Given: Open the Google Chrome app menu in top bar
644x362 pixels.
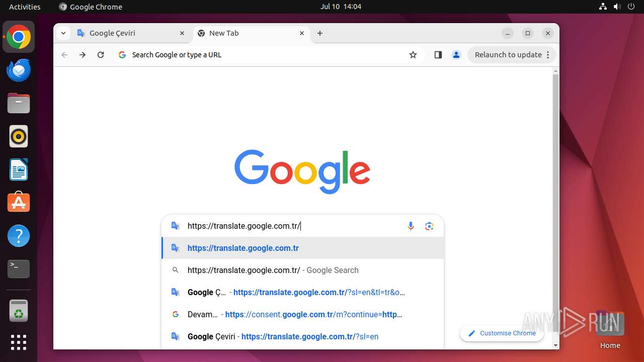Looking at the screenshot, I should coord(91,7).
